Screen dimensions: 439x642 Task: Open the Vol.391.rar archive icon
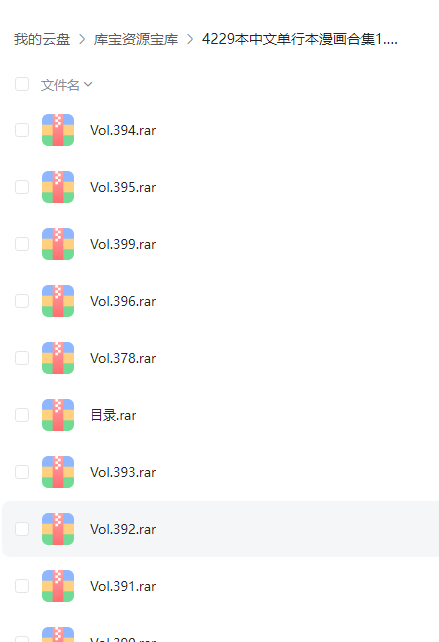point(58,585)
